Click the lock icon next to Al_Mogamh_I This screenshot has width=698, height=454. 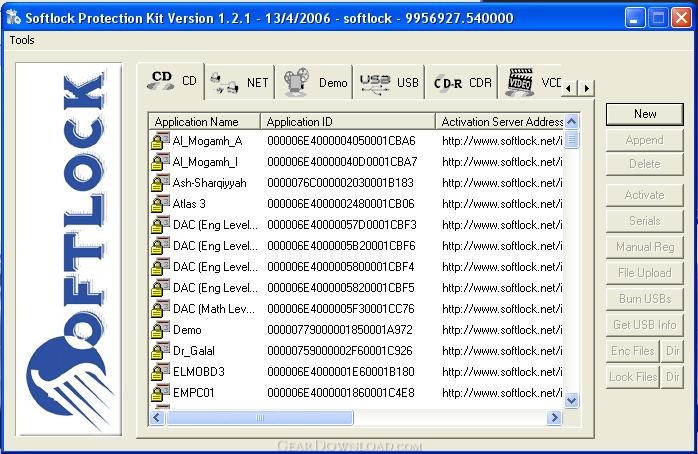click(160, 162)
